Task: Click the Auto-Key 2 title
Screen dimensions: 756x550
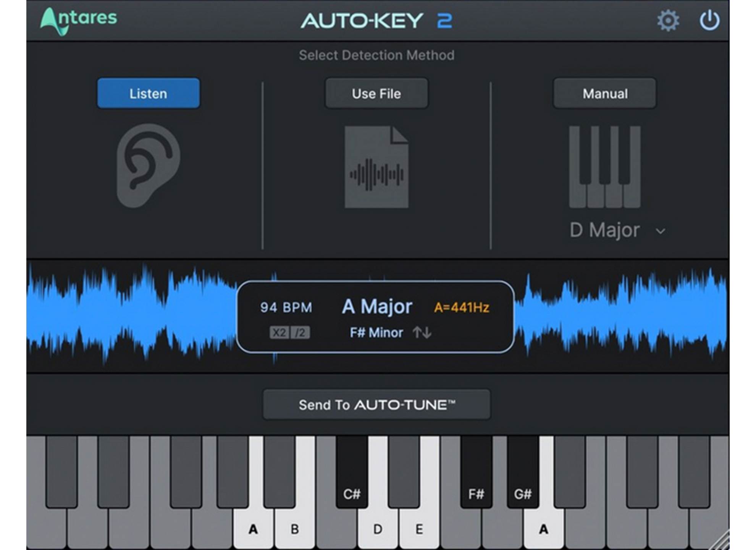Action: click(x=376, y=21)
